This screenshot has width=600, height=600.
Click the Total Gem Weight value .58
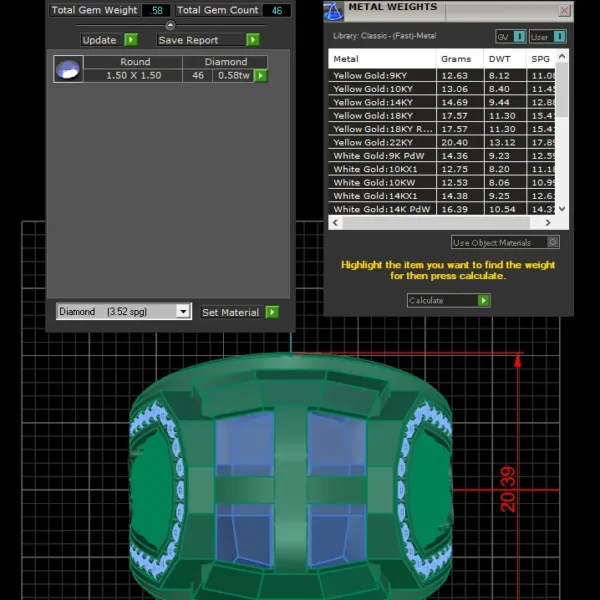(156, 10)
